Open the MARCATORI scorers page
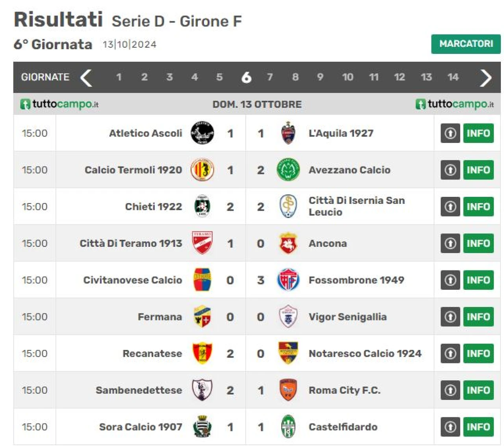The image size is (504, 446). pyautogui.click(x=466, y=44)
